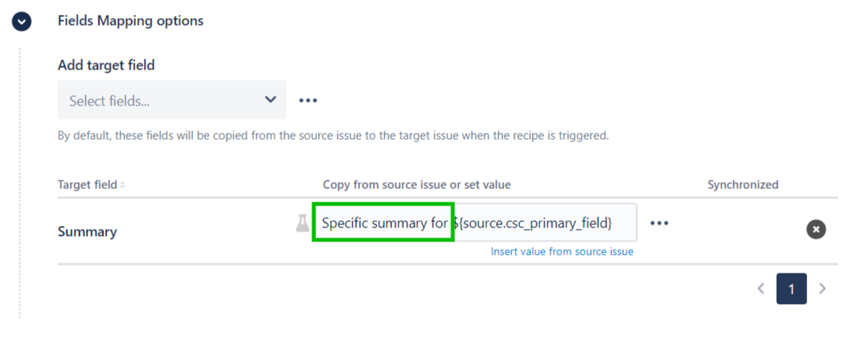Image resolution: width=868 pixels, height=343 pixels.
Task: Go to the next page arrow
Action: tap(822, 289)
